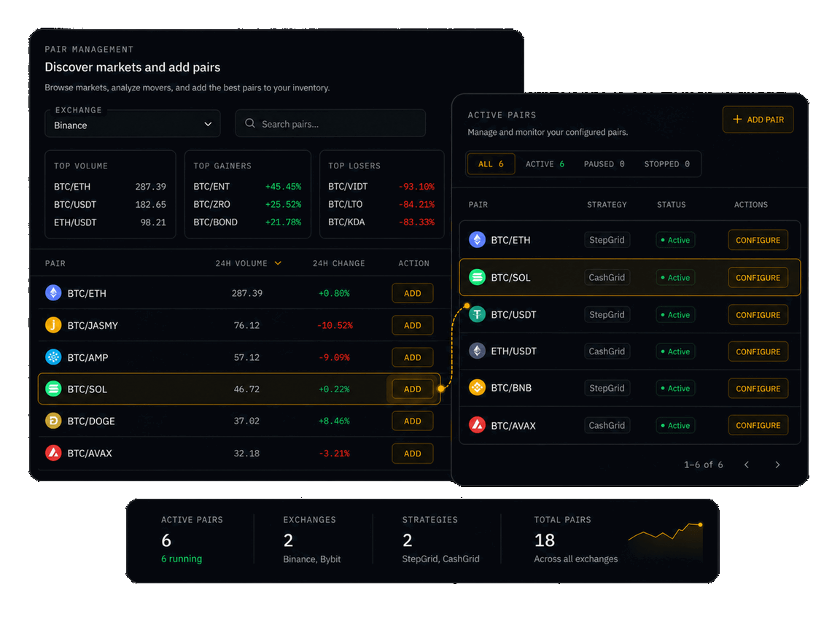
Task: Click BTC/USDT in Top Volume card
Action: 75,205
